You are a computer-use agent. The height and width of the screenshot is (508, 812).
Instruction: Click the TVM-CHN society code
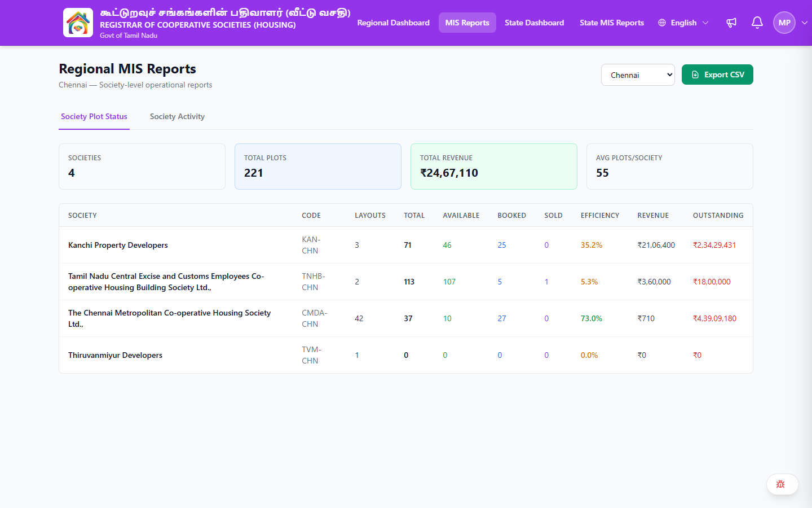[x=311, y=355]
